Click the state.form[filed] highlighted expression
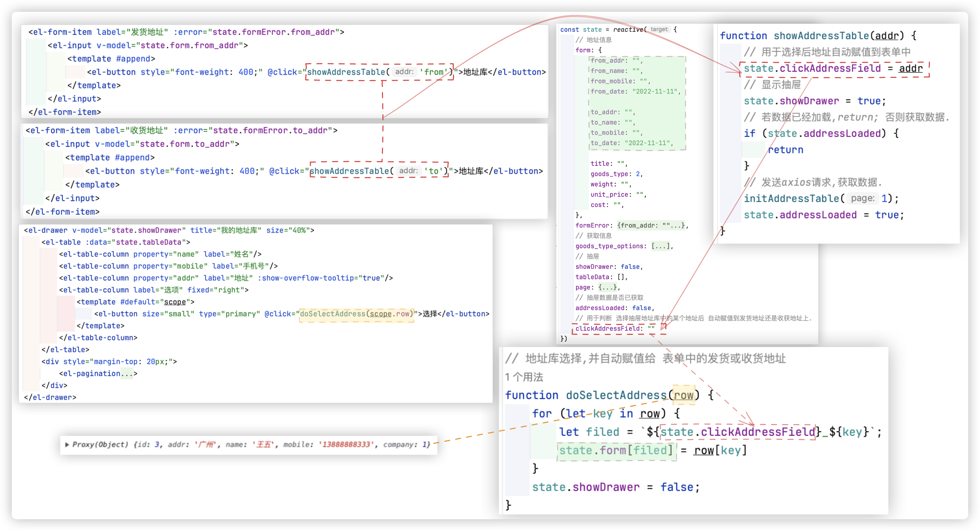This screenshot has width=980, height=531. [616, 451]
